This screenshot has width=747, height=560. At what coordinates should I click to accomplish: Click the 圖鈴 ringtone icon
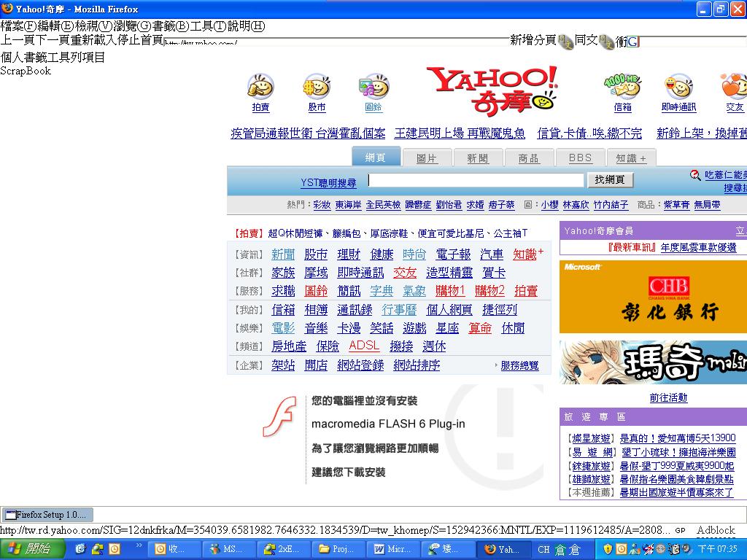373,87
